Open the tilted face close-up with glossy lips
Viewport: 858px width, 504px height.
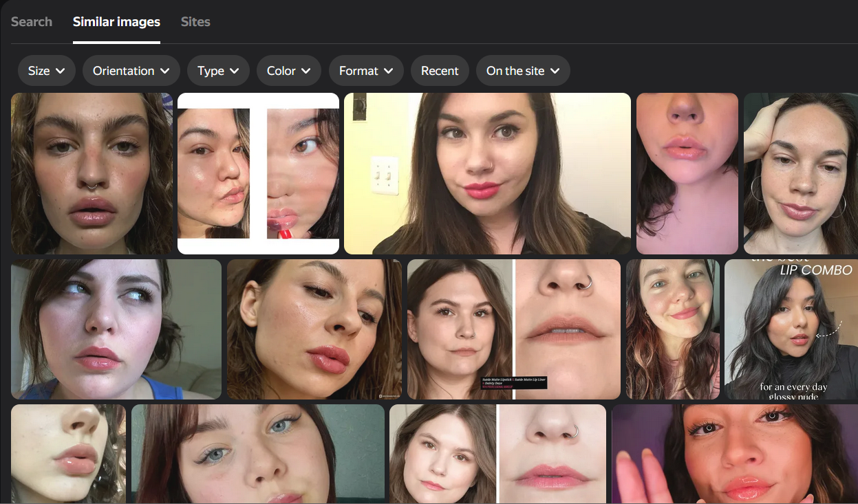click(314, 329)
